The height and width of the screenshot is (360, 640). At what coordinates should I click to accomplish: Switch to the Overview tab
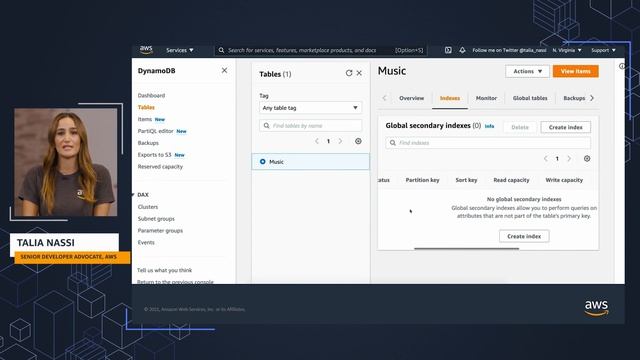[411, 98]
